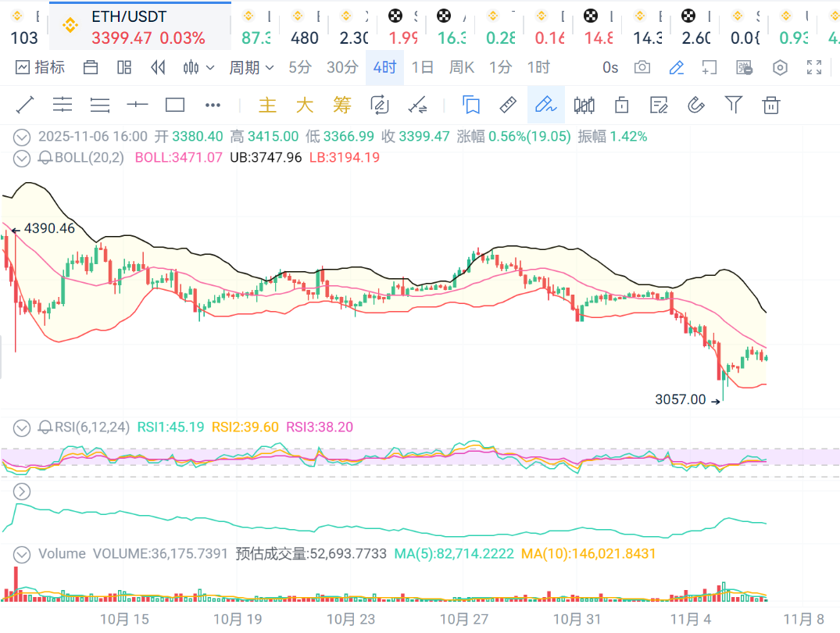Expand the candlestick chart type dropdown
The width and height of the screenshot is (840, 633).
click(198, 68)
